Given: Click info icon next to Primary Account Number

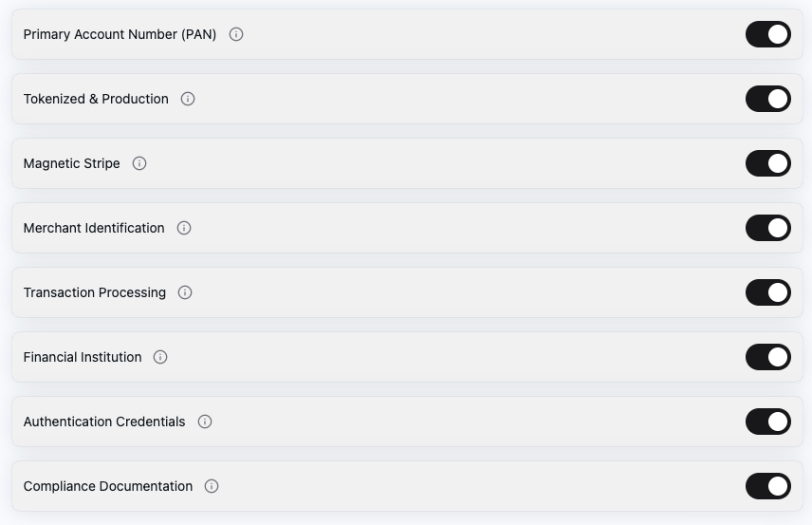Looking at the screenshot, I should pos(236,34).
